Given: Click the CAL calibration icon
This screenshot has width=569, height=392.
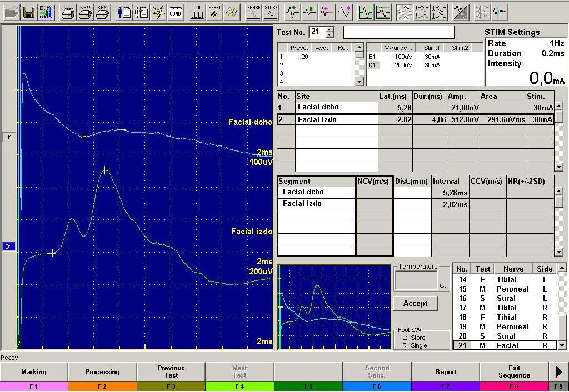Looking at the screenshot, I should (197, 12).
